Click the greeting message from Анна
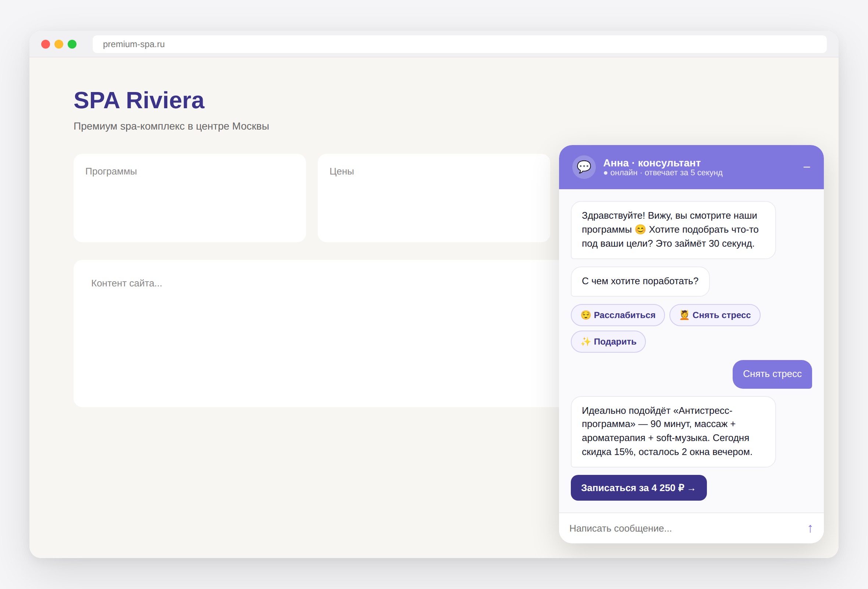Viewport: 868px width, 589px height. (673, 230)
